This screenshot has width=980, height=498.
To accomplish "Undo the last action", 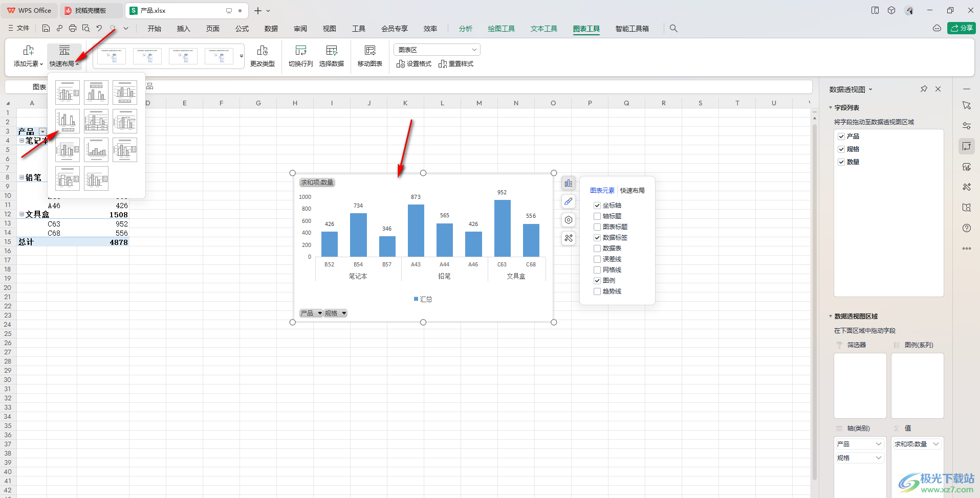I will tap(99, 29).
